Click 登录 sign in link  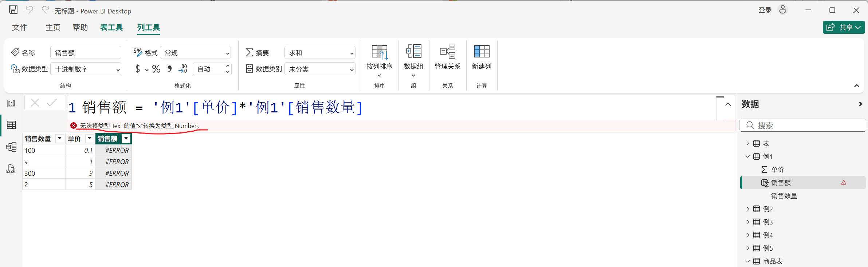[x=765, y=10]
